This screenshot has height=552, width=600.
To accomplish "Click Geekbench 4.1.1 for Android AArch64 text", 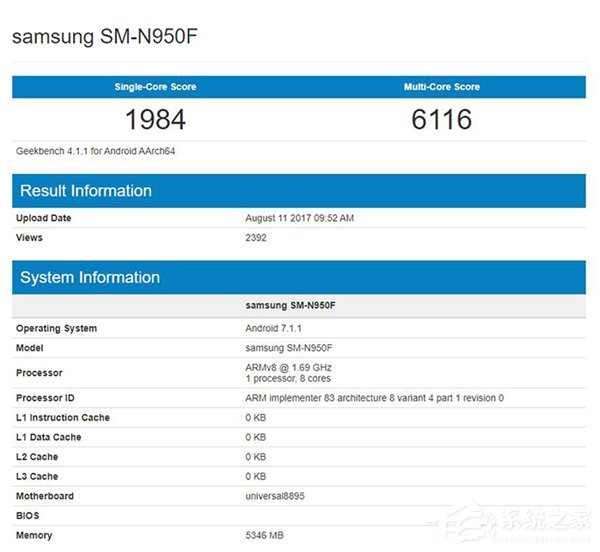I will 95,151.
